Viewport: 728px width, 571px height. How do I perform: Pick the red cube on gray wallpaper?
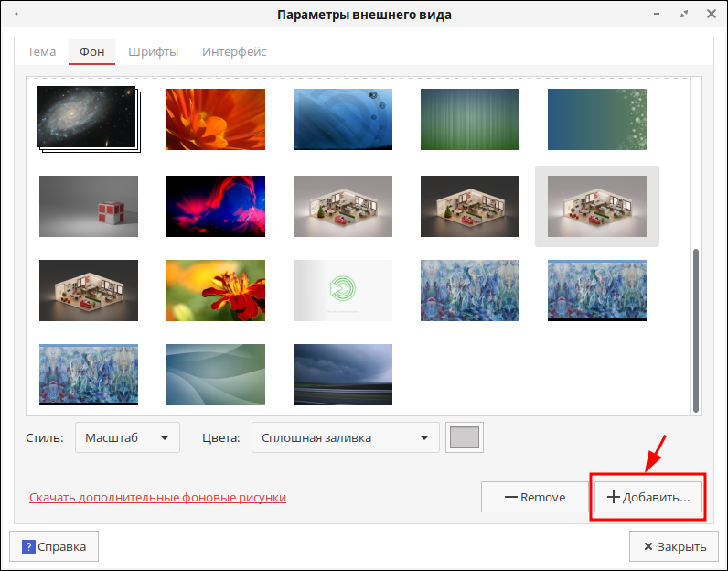88,206
